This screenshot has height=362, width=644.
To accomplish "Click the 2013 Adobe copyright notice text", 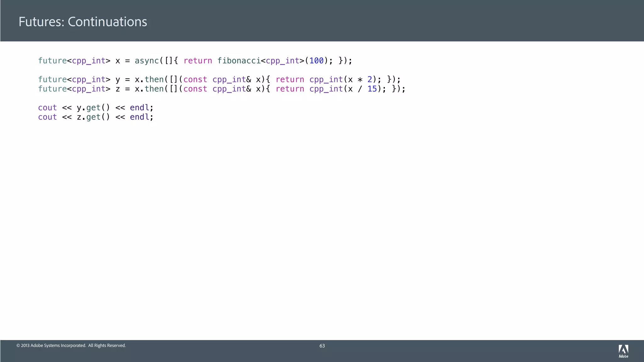I will tap(71, 345).
